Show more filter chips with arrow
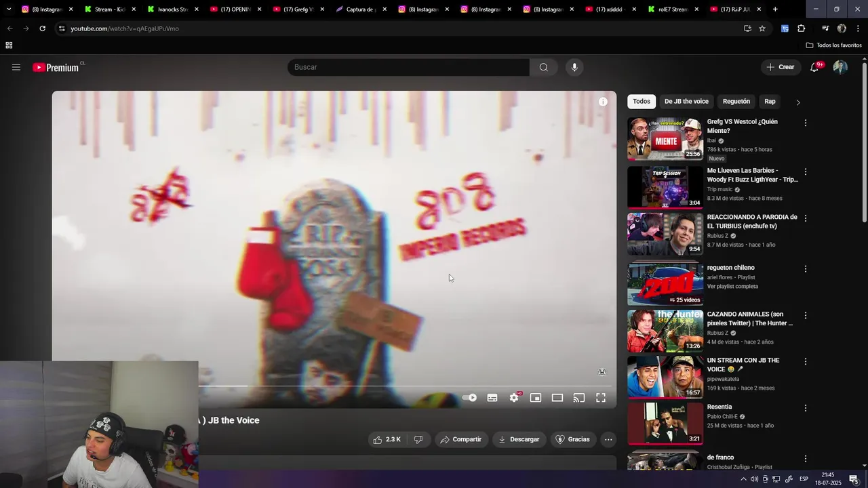 point(798,102)
